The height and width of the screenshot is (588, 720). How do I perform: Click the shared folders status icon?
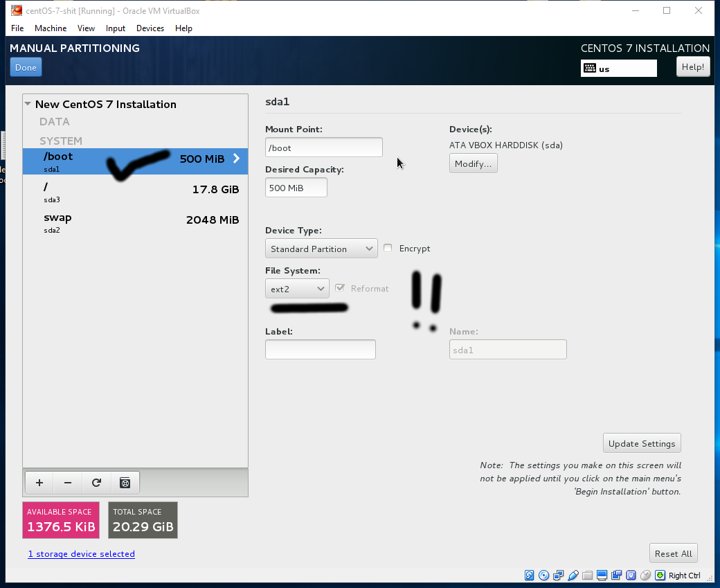pos(587,575)
